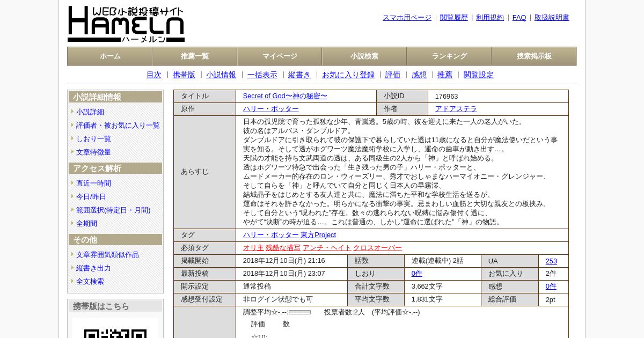Screen dimensions: 644x338
Task: Open 小説詳細 in the sidebar
Action: [x=90, y=112]
